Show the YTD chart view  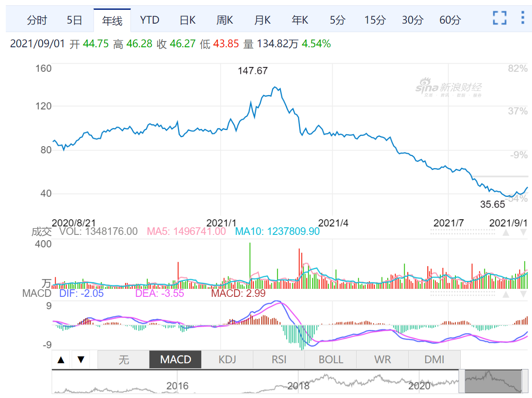[150, 20]
